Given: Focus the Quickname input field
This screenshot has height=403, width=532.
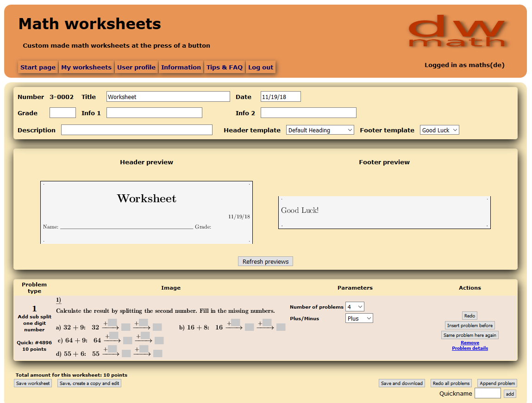Looking at the screenshot, I should pos(488,393).
